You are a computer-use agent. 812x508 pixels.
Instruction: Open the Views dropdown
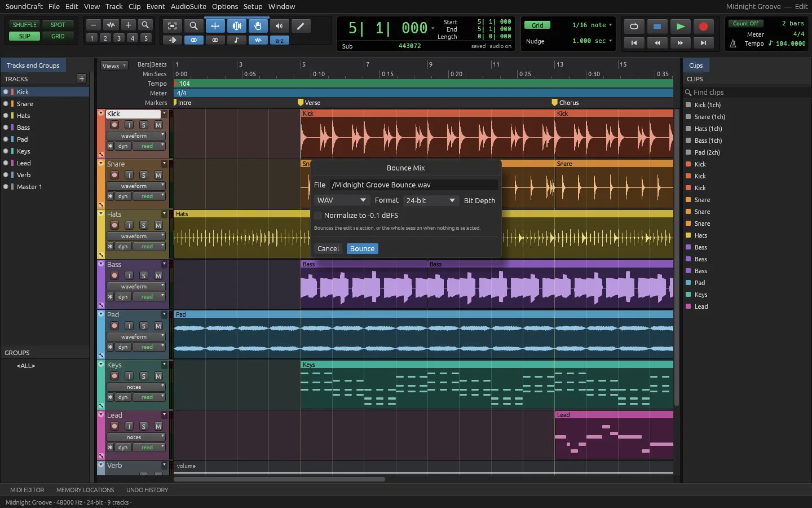114,65
